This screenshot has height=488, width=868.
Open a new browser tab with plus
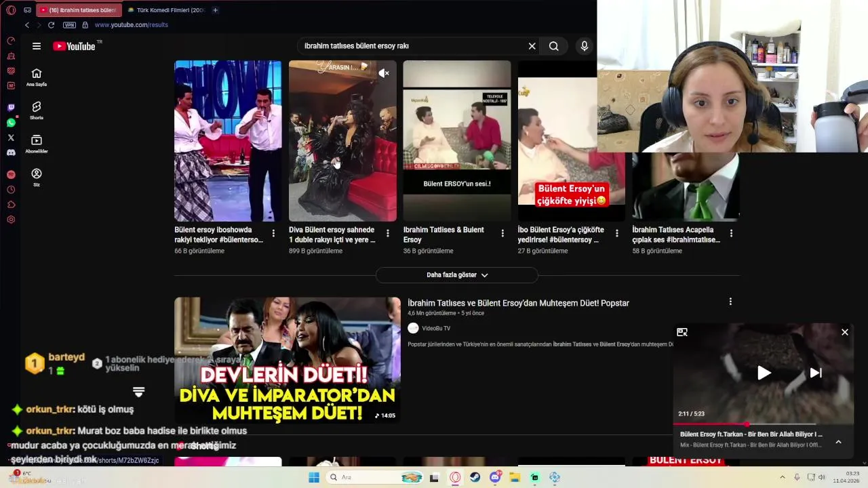click(x=215, y=10)
